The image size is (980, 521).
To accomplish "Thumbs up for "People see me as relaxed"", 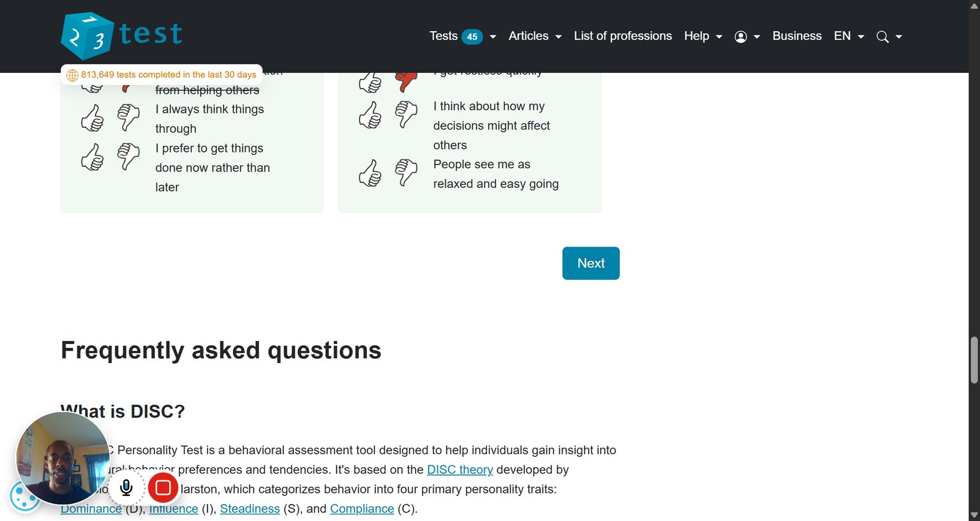I will point(370,173).
